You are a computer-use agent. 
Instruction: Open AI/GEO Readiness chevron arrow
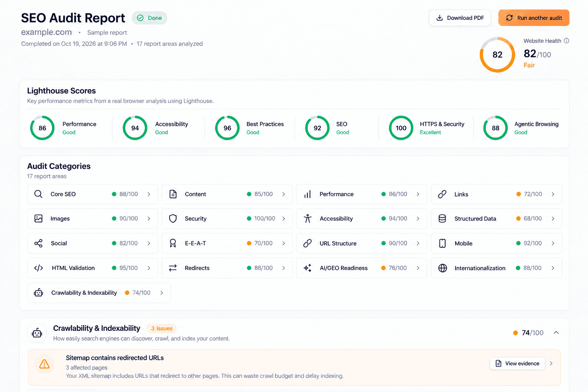click(x=418, y=268)
